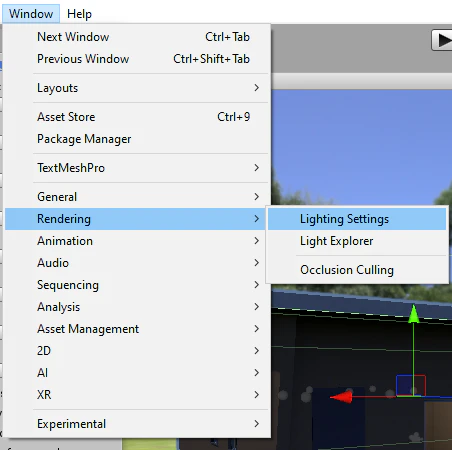Click the Play button in toolbar
452x450 pixels.
tap(442, 40)
